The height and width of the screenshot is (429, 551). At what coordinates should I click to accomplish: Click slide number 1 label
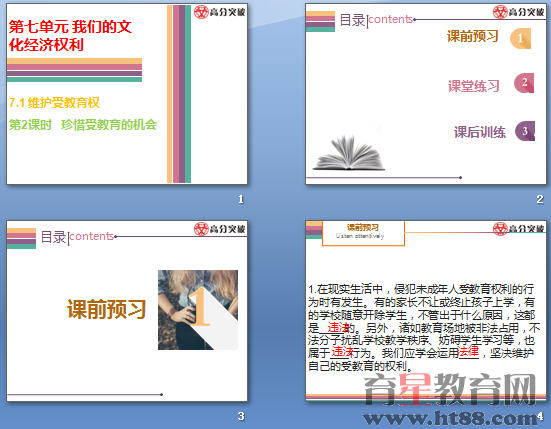tap(241, 200)
